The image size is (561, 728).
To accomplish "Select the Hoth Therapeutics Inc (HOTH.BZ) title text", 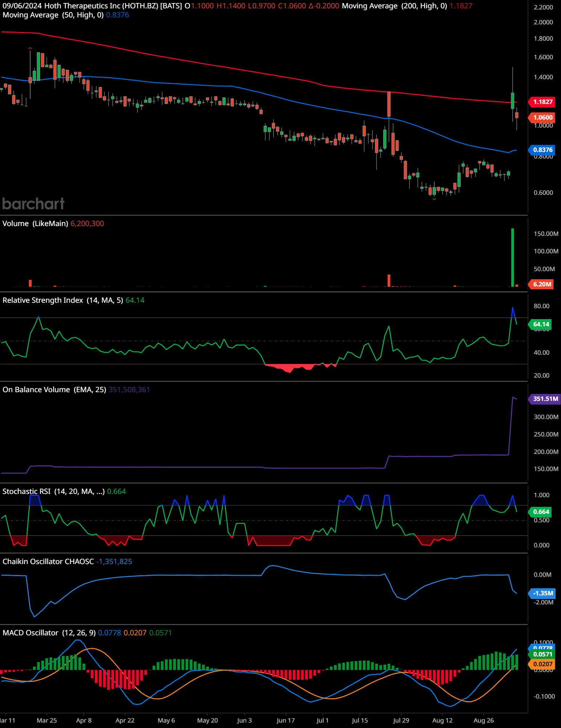I will (101, 6).
